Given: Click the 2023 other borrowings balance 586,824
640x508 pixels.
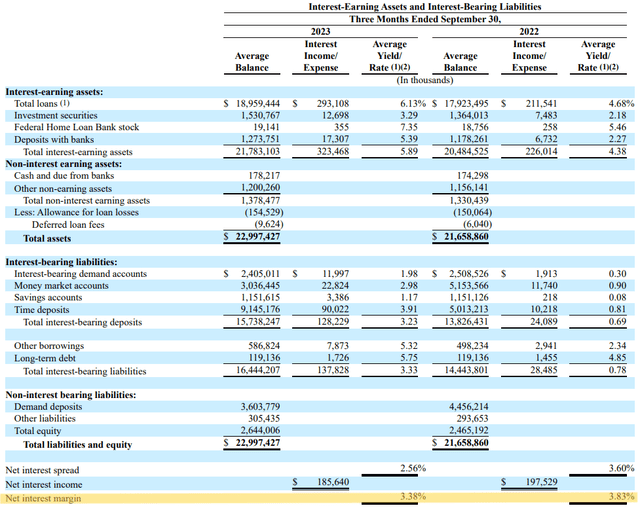Looking at the screenshot, I should tap(264, 346).
